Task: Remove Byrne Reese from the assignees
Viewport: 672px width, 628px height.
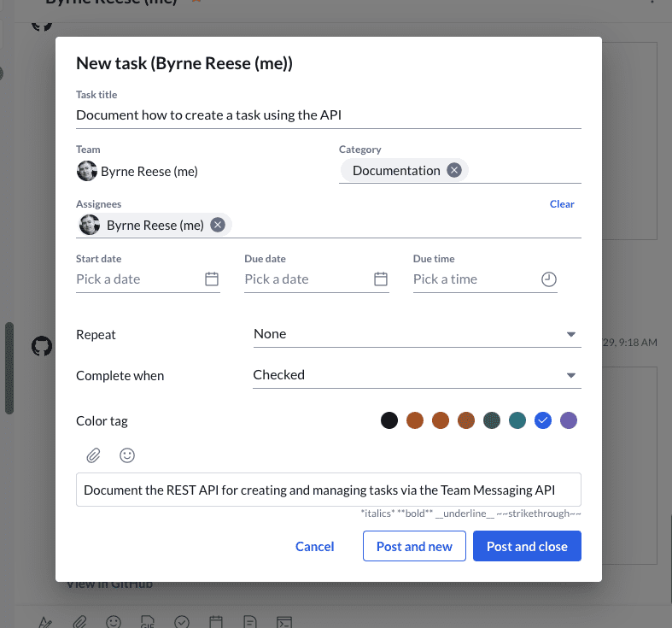Action: (x=218, y=225)
